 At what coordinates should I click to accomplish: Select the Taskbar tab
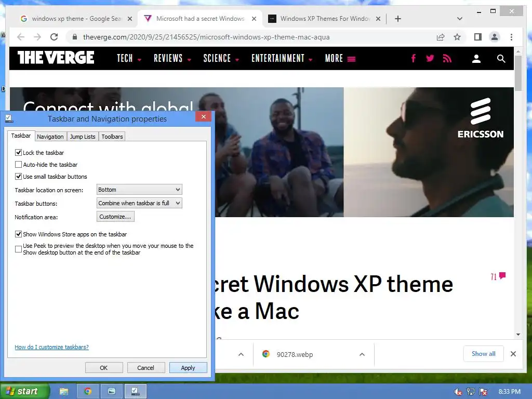click(x=21, y=136)
